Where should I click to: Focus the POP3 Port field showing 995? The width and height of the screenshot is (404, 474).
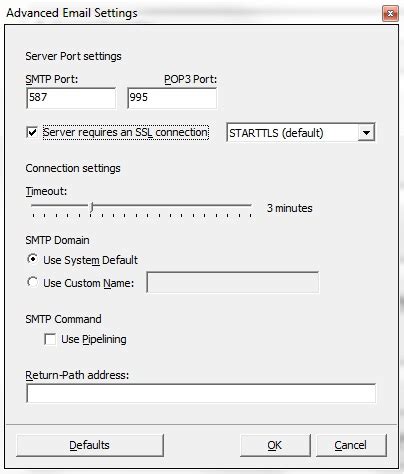tap(172, 98)
